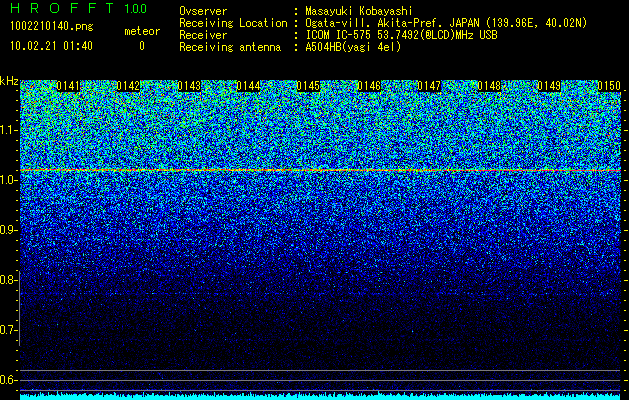Click the 0147 time marker
This screenshot has height=400, width=629.
click(429, 86)
